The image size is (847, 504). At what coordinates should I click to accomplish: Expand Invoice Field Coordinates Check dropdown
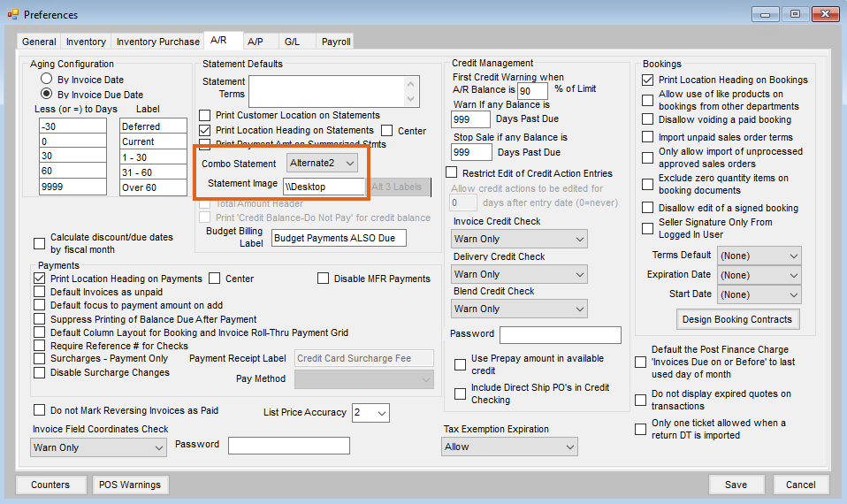pyautogui.click(x=98, y=447)
